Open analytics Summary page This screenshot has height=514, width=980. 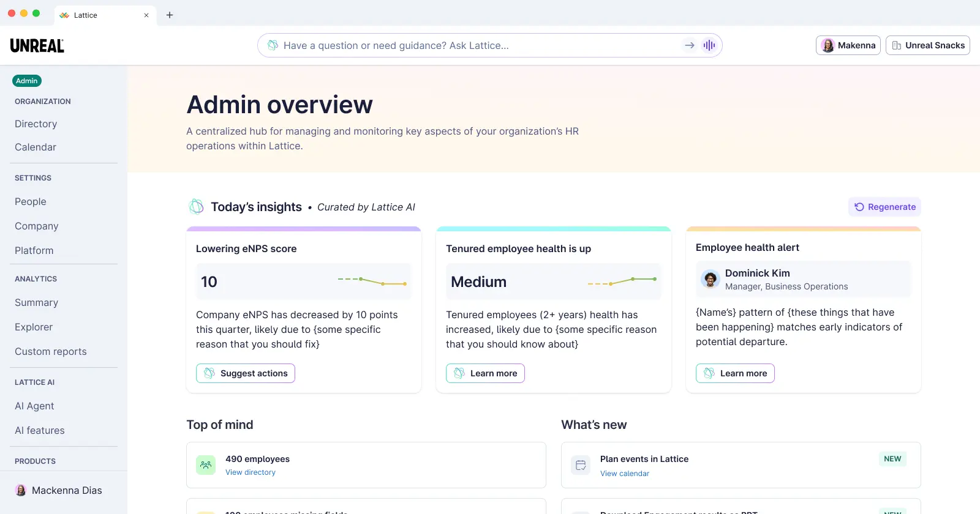(37, 302)
